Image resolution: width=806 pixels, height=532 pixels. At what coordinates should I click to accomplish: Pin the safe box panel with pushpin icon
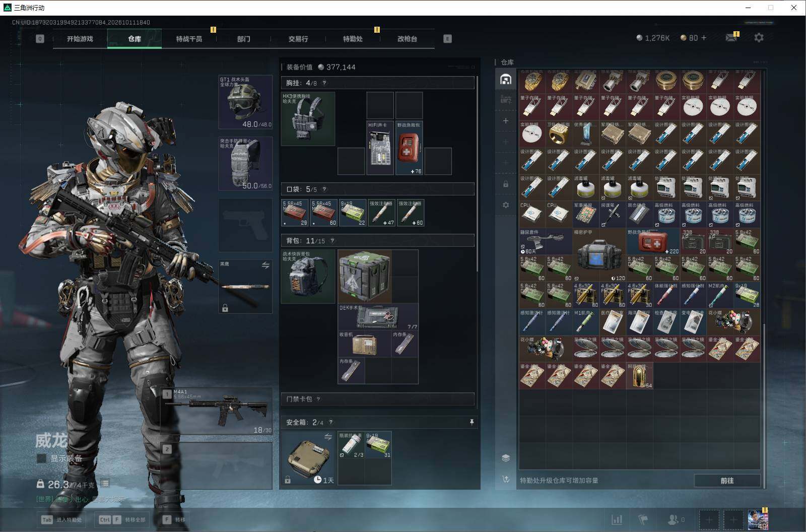point(472,422)
